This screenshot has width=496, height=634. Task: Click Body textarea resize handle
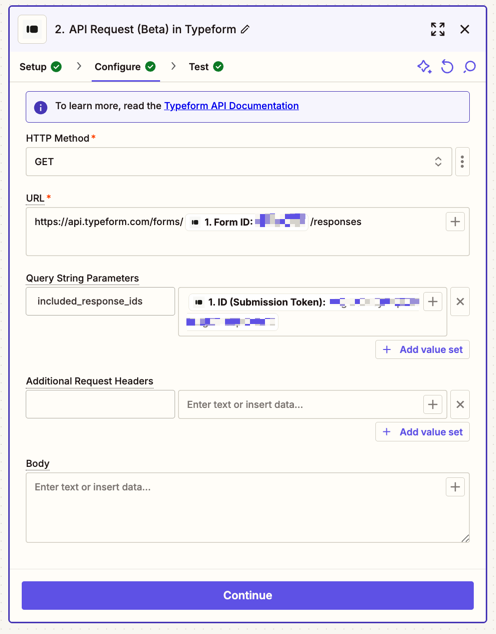[x=465, y=538]
